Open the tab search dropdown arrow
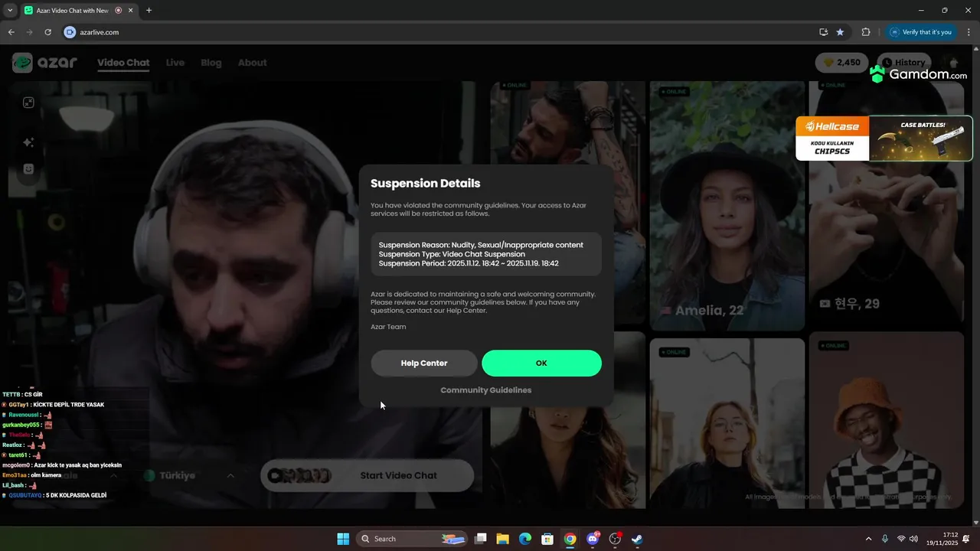This screenshot has width=980, height=551. click(10, 10)
